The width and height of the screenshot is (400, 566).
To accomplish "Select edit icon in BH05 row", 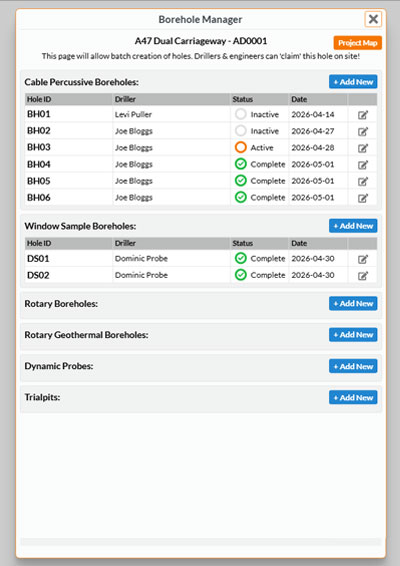I will point(363,181).
